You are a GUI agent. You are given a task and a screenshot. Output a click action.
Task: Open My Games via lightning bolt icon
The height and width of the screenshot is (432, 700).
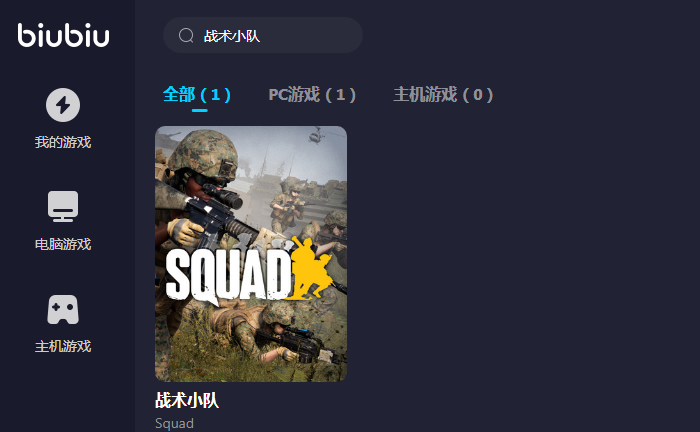point(63,105)
